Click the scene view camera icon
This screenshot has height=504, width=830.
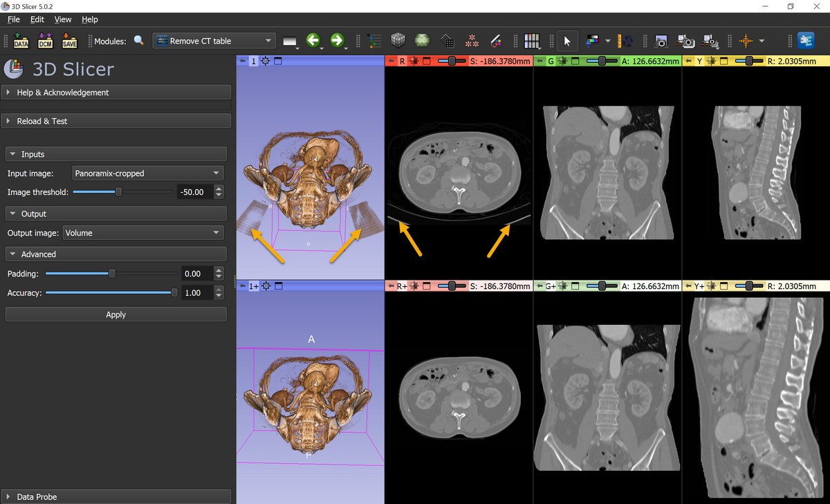685,41
